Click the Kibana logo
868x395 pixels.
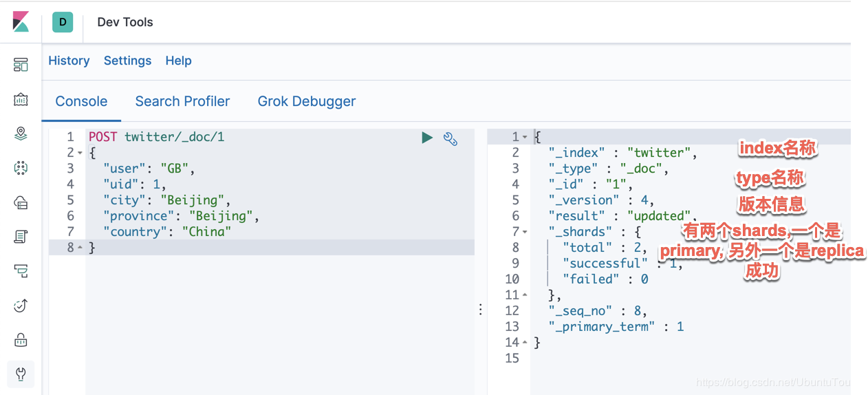[21, 21]
